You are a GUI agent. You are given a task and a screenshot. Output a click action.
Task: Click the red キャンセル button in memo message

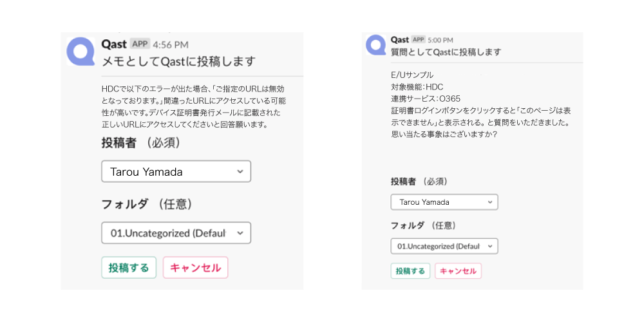pos(196,267)
